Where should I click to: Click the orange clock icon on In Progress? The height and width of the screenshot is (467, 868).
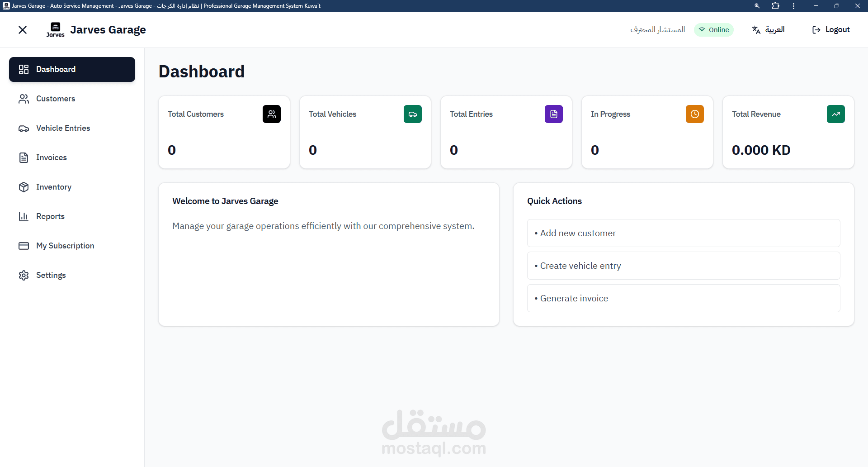click(x=695, y=114)
